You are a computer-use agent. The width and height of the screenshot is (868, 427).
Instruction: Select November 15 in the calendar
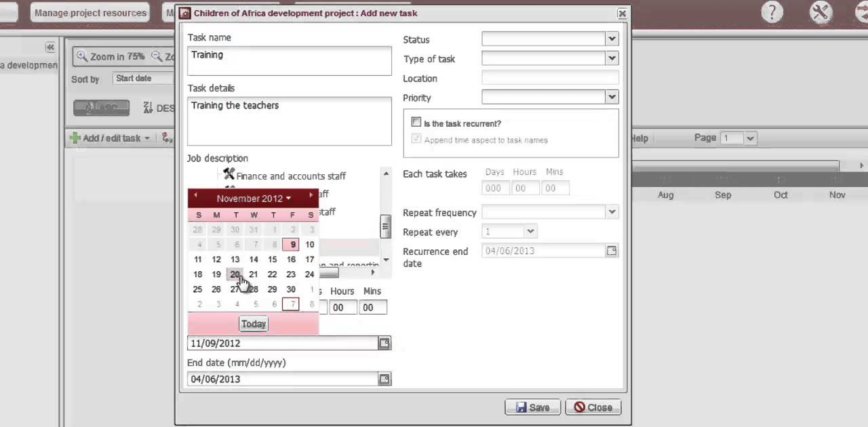coord(272,260)
